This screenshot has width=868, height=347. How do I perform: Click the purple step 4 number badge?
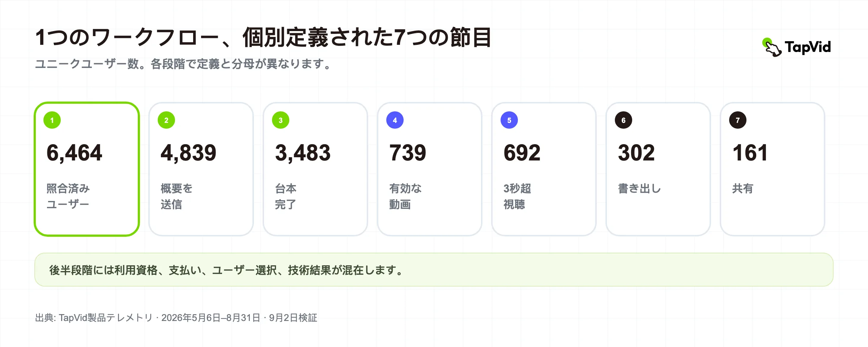pos(395,120)
